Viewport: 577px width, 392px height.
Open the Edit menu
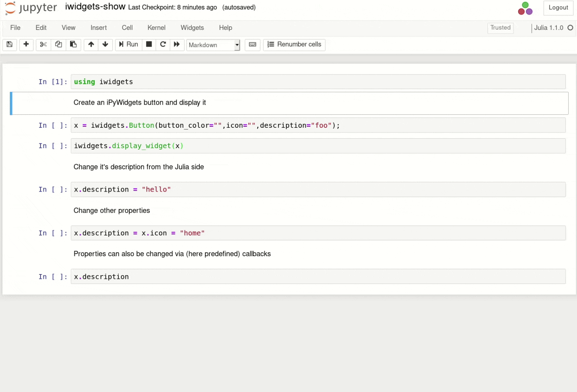tap(41, 28)
